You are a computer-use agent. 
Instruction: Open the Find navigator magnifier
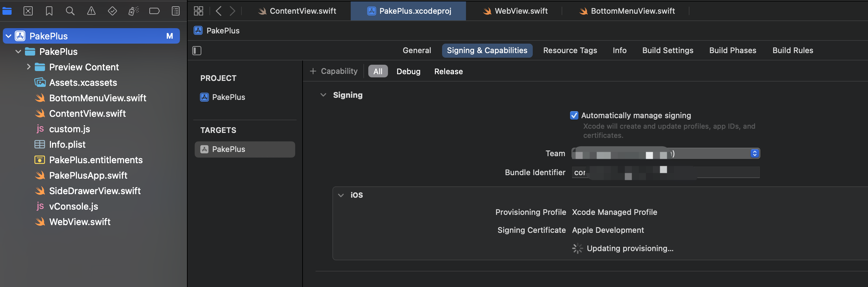70,11
